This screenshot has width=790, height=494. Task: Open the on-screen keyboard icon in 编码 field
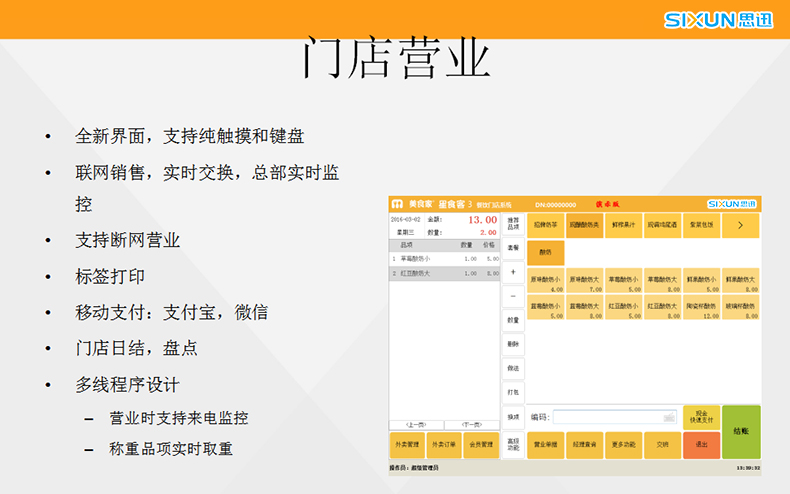669,416
